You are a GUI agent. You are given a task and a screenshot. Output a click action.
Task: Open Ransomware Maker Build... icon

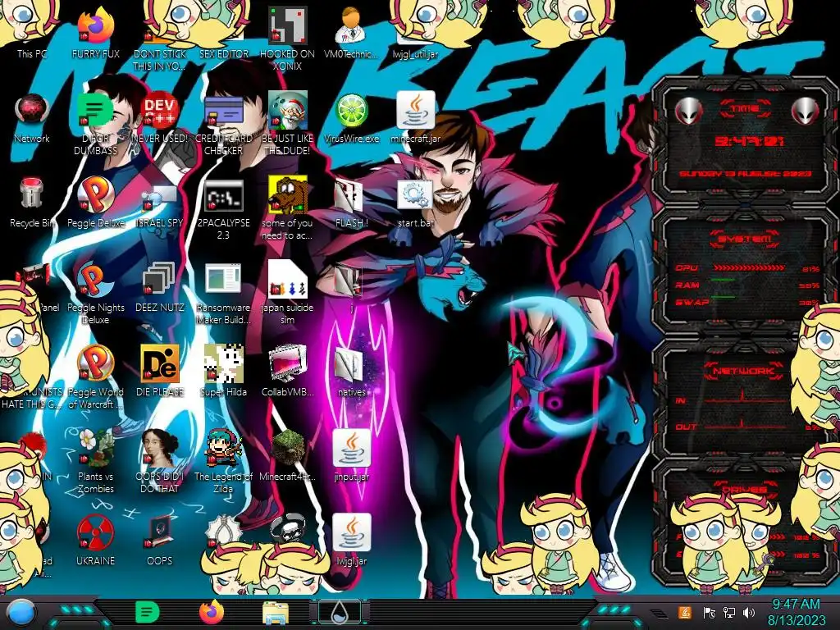(x=223, y=294)
